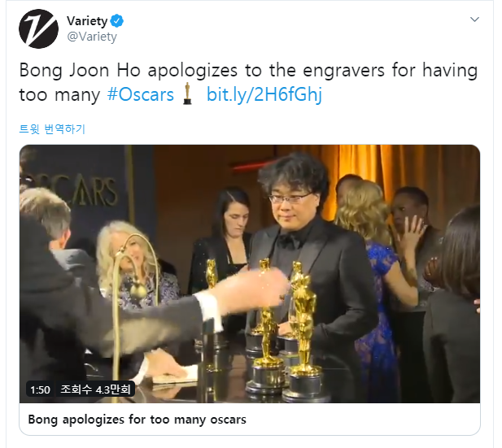Click the blue verified badge next to Variety
The image size is (502, 448).
coord(117,21)
